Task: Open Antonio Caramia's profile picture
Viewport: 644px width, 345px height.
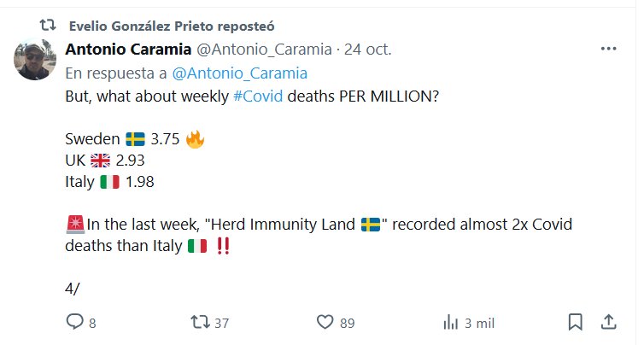Action: (x=36, y=60)
